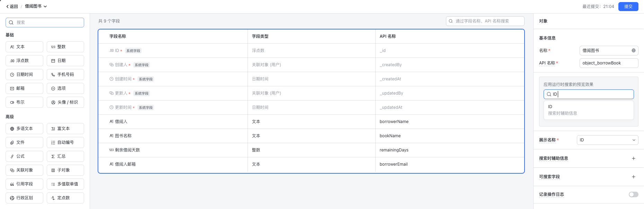Viewport: 644px width, 209px height.
Task: Add a 浮点数 field type
Action: 24,61
